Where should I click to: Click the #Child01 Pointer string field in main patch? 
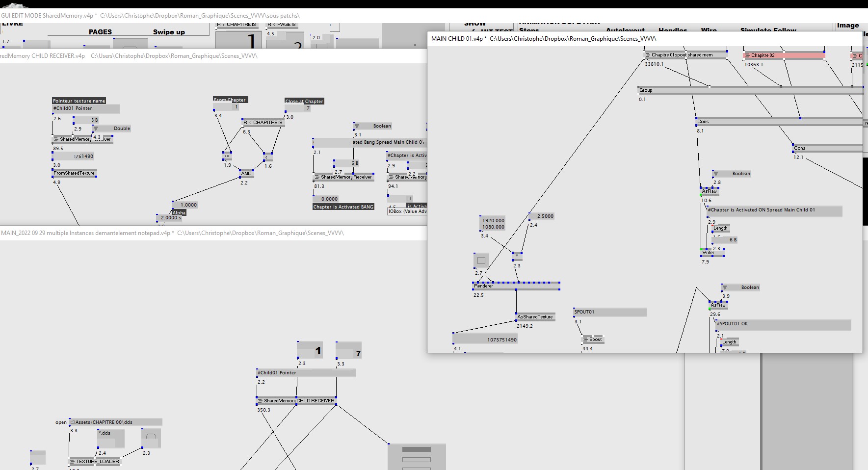point(306,373)
